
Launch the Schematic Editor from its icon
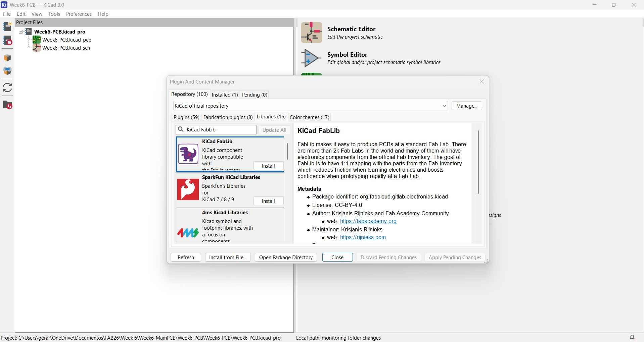tap(311, 33)
